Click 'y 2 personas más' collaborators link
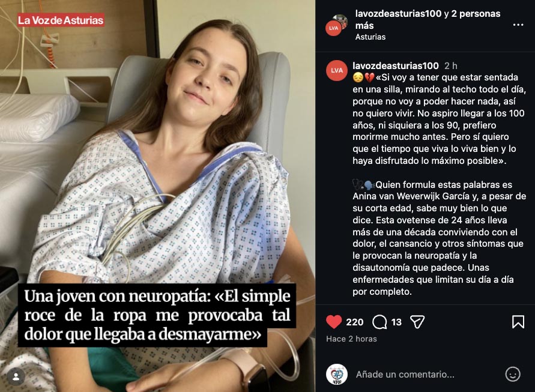 428,19
